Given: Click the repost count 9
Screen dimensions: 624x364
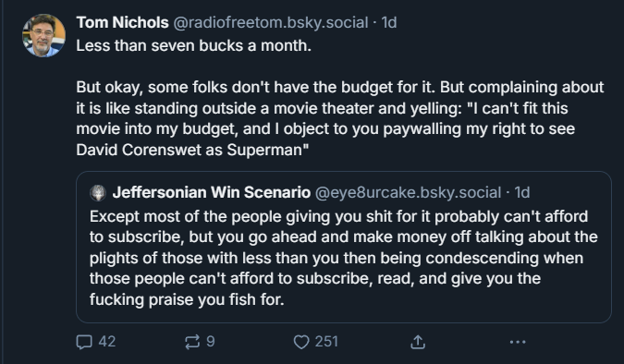Looking at the screenshot, I should pyautogui.click(x=211, y=342).
